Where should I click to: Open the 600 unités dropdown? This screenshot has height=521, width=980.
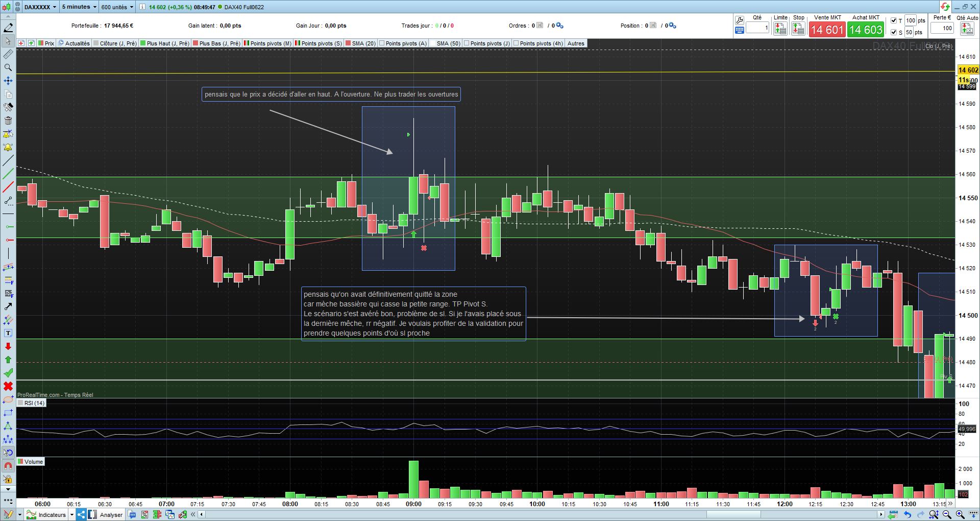[117, 7]
